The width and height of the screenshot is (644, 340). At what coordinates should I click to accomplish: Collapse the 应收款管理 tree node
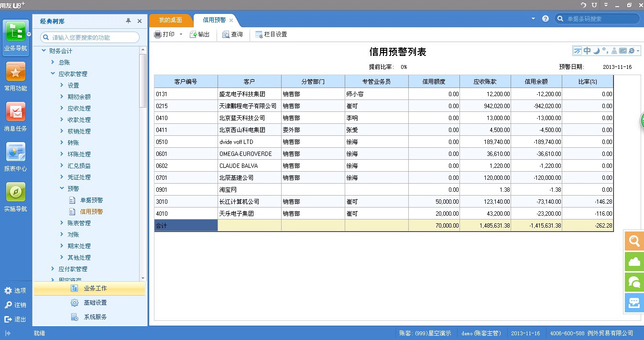[53, 74]
